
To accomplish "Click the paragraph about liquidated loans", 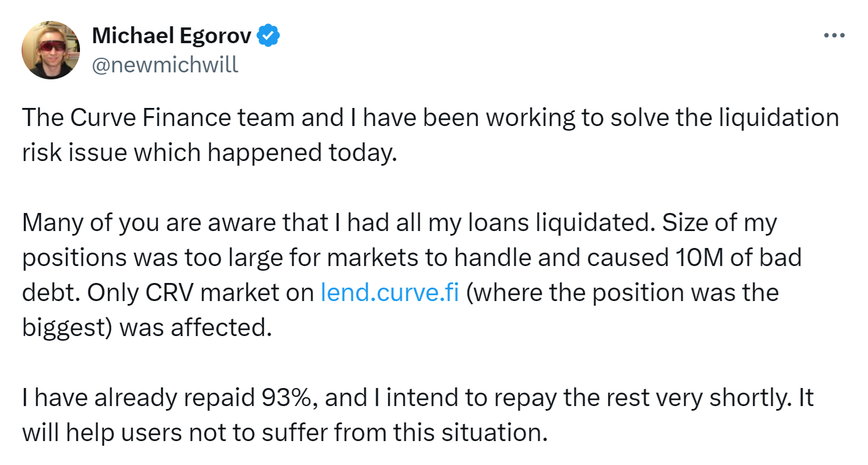I will 412,275.
